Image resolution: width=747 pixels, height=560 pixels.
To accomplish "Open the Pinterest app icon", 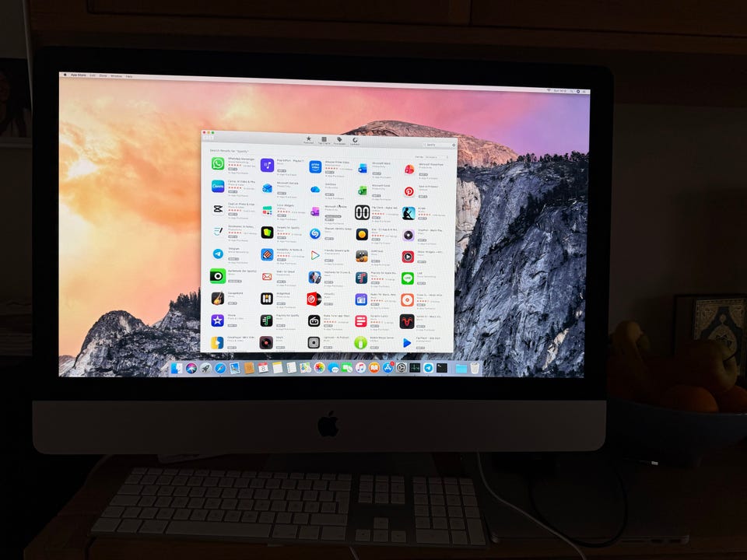I will coord(409,191).
